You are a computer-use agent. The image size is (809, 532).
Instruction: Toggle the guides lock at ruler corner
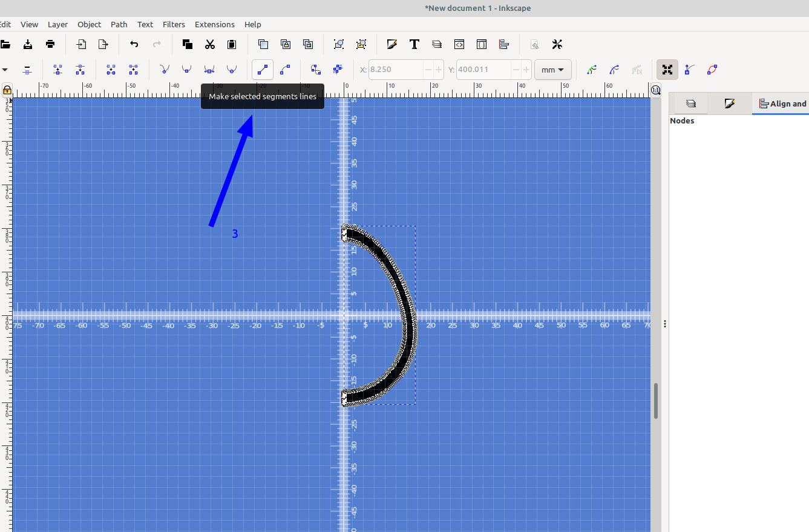tap(7, 90)
